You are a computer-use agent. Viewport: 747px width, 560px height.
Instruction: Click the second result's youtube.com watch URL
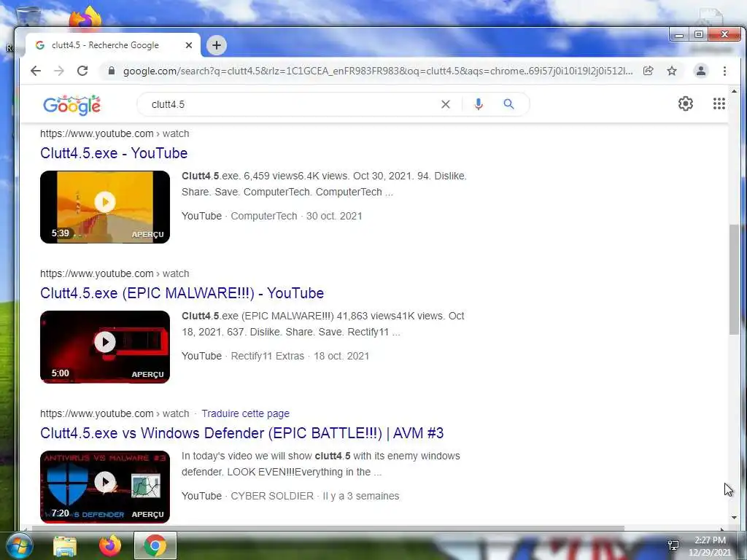[115, 274]
